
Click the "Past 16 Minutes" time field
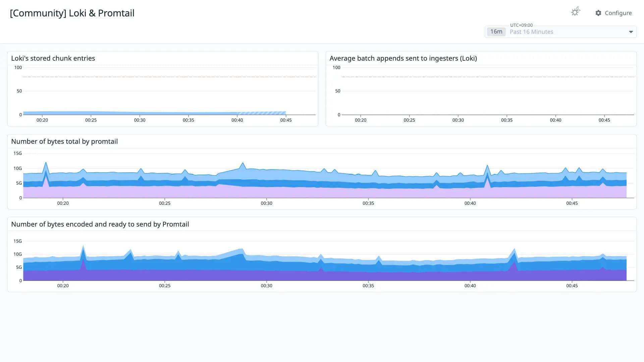(x=561, y=32)
